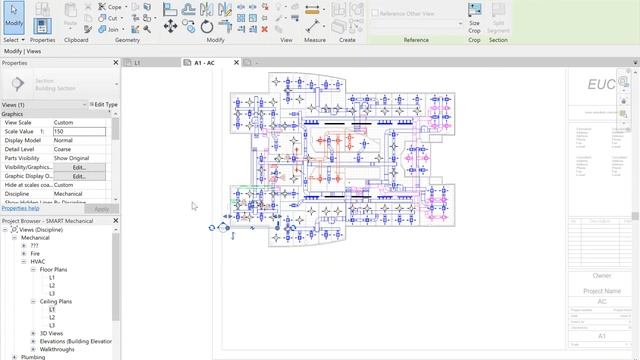Click the red Delete X icon
Viewport: 640px width, 360px height.
264,29
